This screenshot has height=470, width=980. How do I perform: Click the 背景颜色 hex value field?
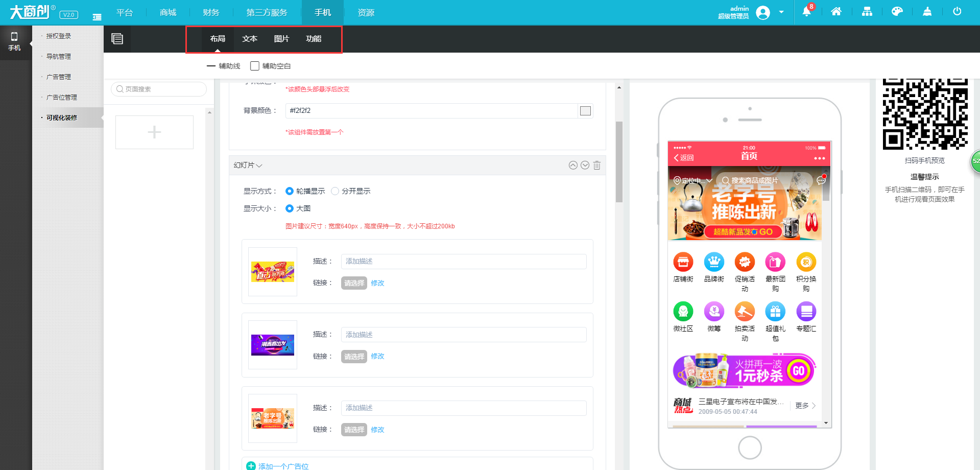click(x=432, y=111)
